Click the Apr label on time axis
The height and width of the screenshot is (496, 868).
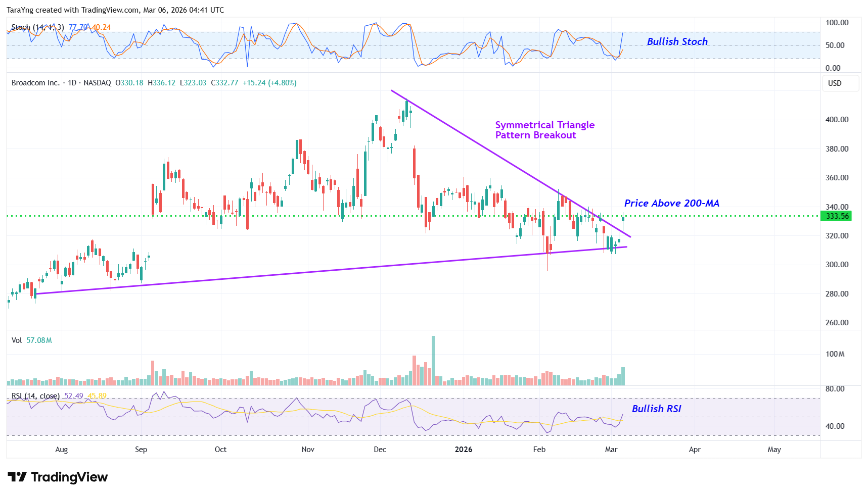click(x=695, y=450)
